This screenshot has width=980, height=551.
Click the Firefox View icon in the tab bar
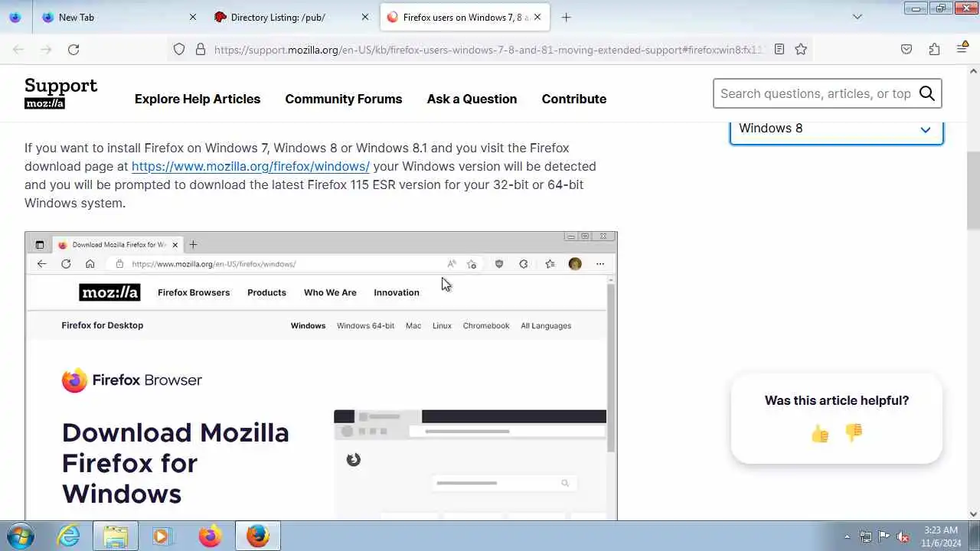[x=15, y=17]
